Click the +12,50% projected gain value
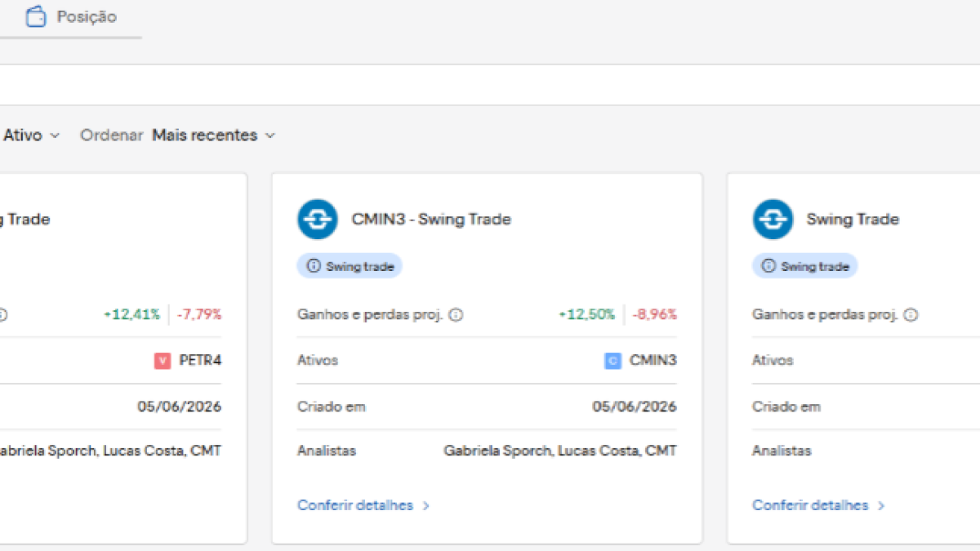The height and width of the screenshot is (551, 980). click(x=586, y=314)
